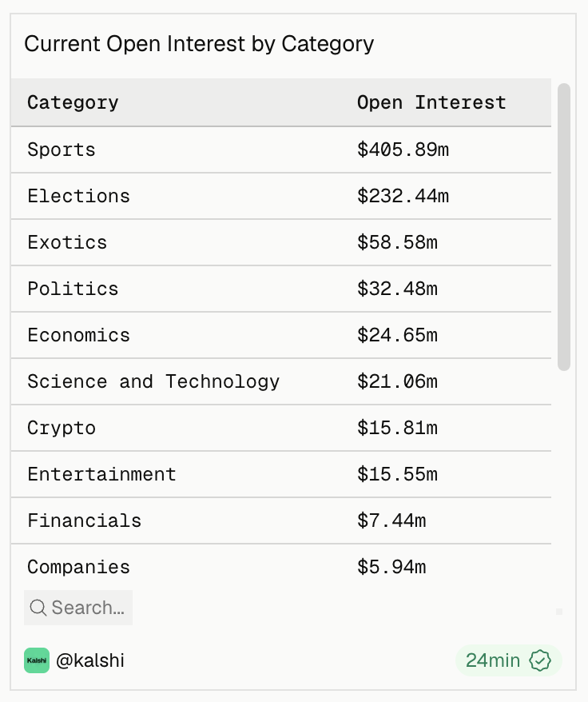588x702 pixels.
Task: Select the Sports row
Action: 281,150
